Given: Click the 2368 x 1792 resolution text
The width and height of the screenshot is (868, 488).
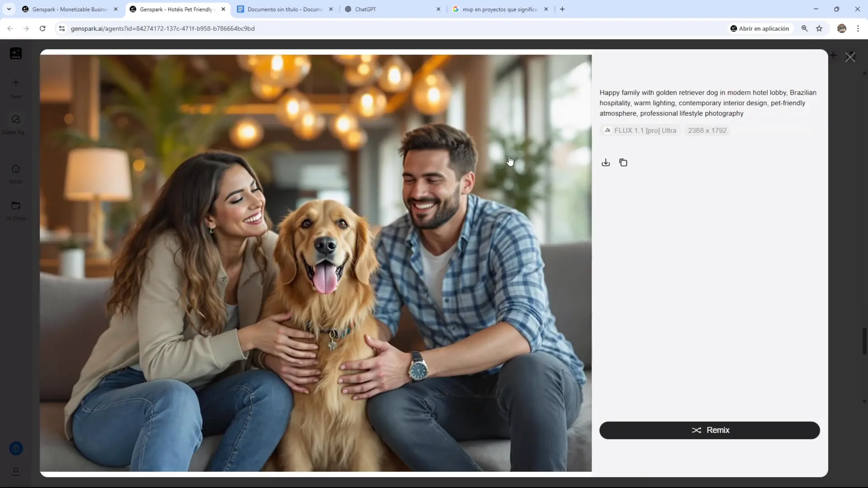Looking at the screenshot, I should point(707,131).
